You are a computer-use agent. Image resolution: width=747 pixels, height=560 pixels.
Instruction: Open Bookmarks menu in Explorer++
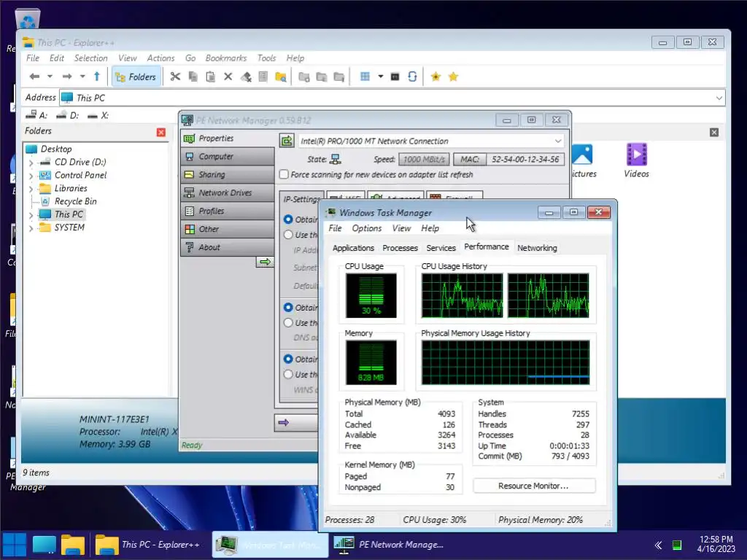[x=226, y=58]
